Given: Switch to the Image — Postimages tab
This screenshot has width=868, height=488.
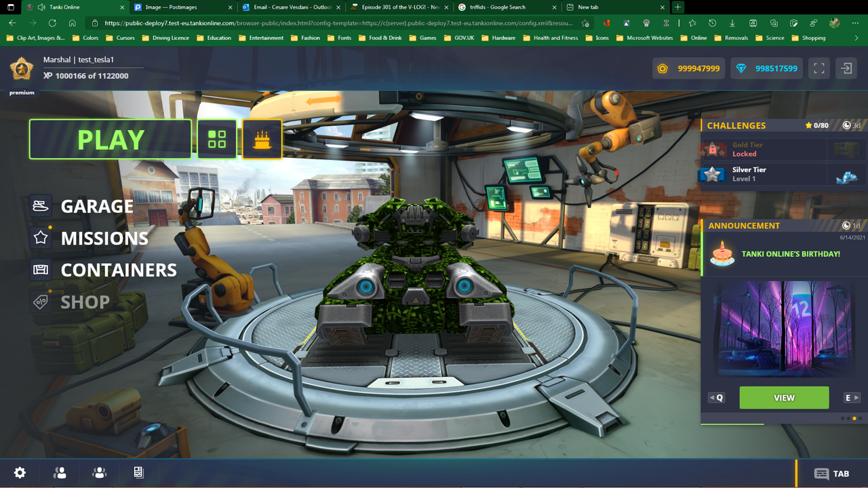Looking at the screenshot, I should (x=182, y=7).
